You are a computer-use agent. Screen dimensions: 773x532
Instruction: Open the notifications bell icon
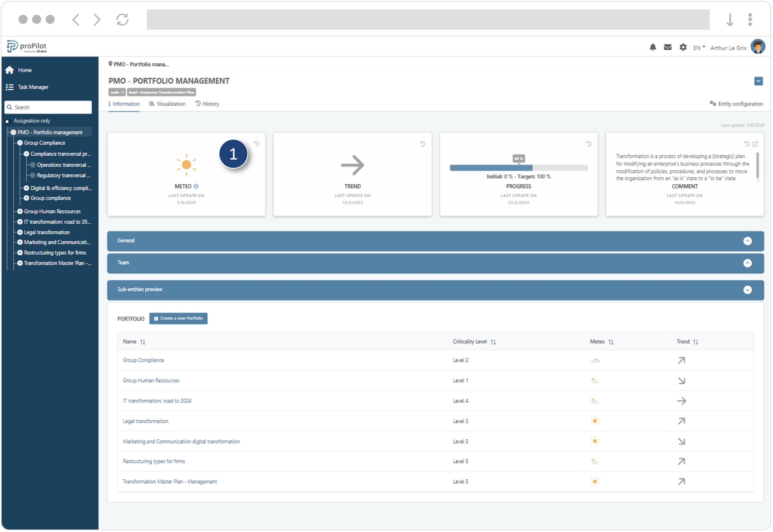[653, 47]
